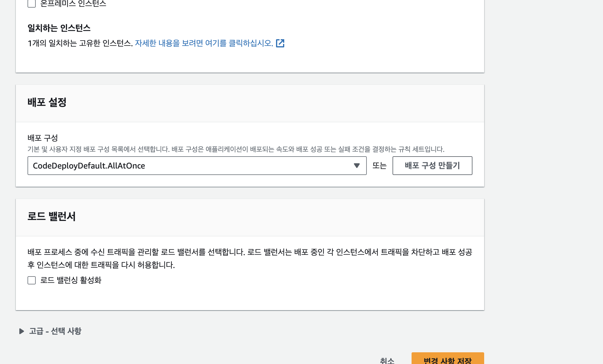Check the 온프레미스 인스턴스 checkbox

click(32, 4)
